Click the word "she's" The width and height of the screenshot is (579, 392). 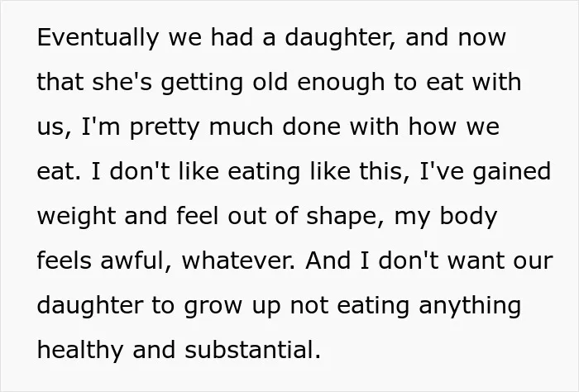(122, 82)
